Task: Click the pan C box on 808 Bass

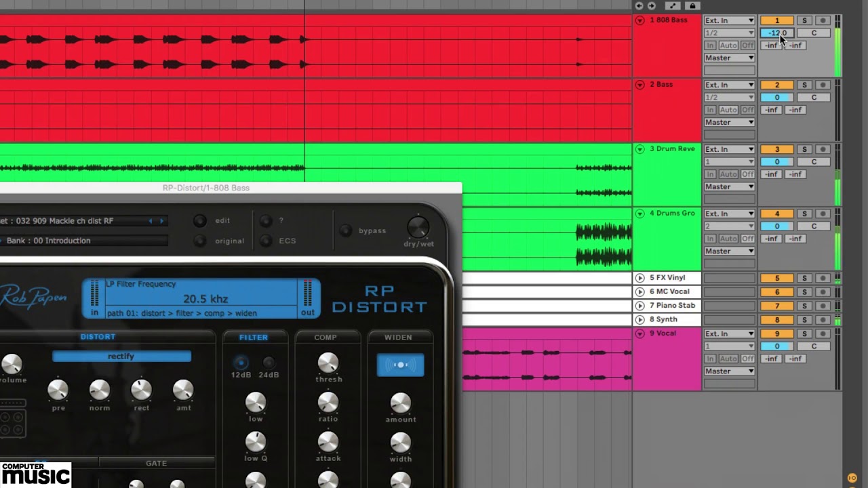Action: [x=814, y=33]
